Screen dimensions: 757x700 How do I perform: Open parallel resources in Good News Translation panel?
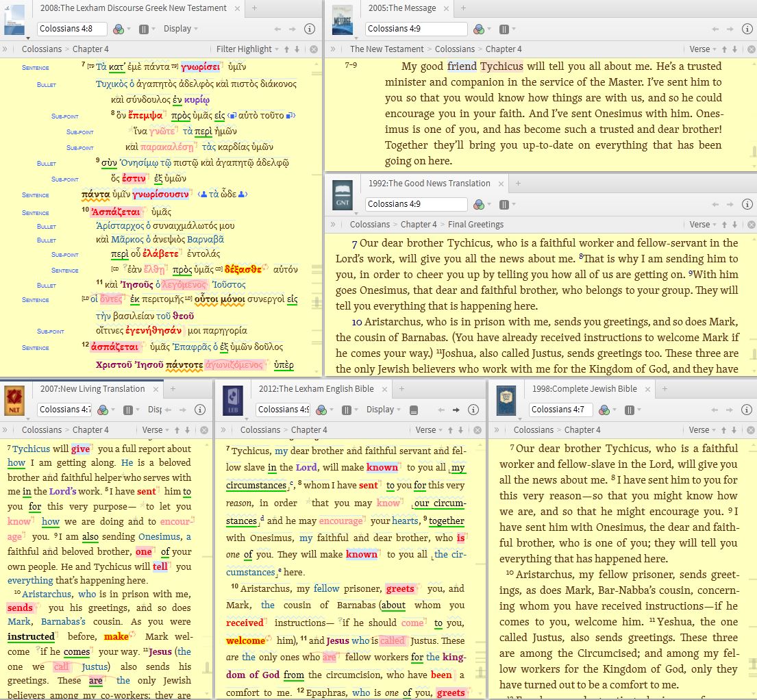click(504, 204)
